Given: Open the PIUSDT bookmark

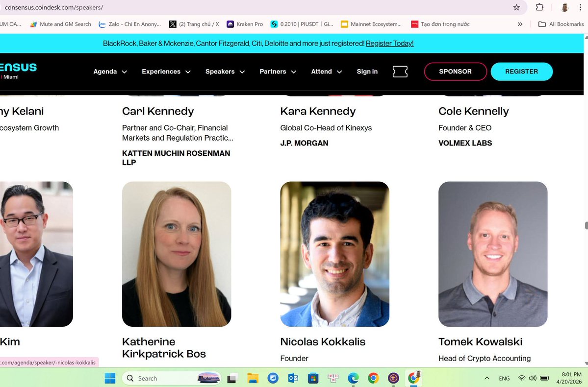Looking at the screenshot, I should 302,24.
